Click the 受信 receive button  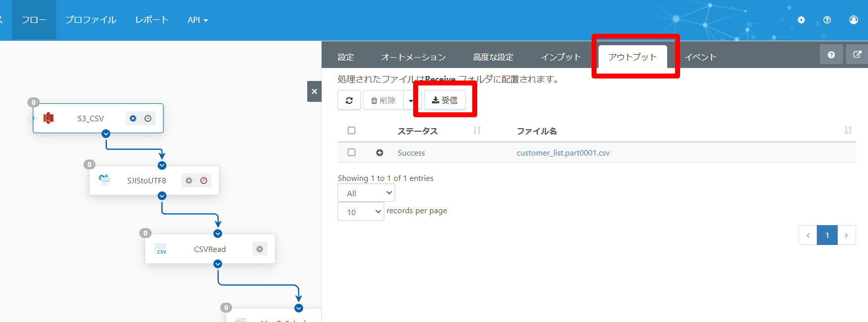point(445,100)
